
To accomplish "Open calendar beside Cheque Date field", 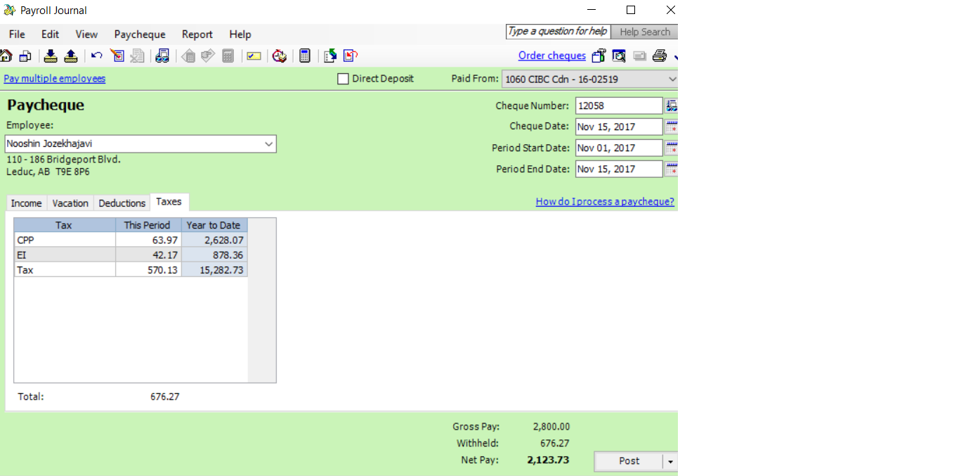I will pos(672,127).
